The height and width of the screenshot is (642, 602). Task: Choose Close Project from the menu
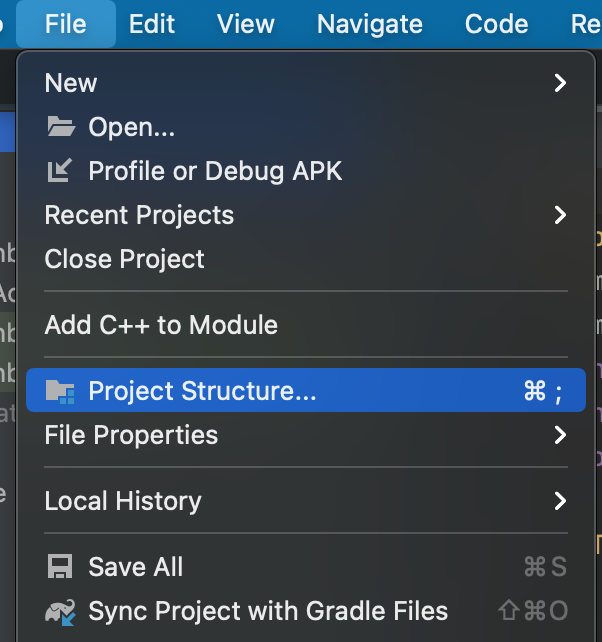pos(125,259)
